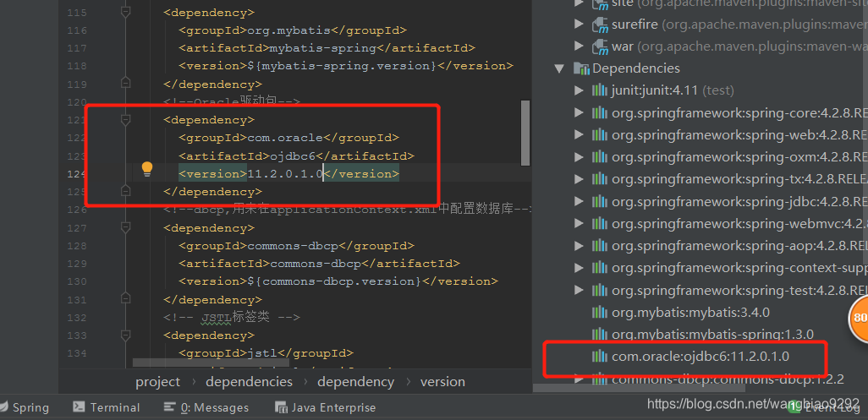Click the mybatis:3.4.0 library icon
The height and width of the screenshot is (420, 868).
point(600,312)
